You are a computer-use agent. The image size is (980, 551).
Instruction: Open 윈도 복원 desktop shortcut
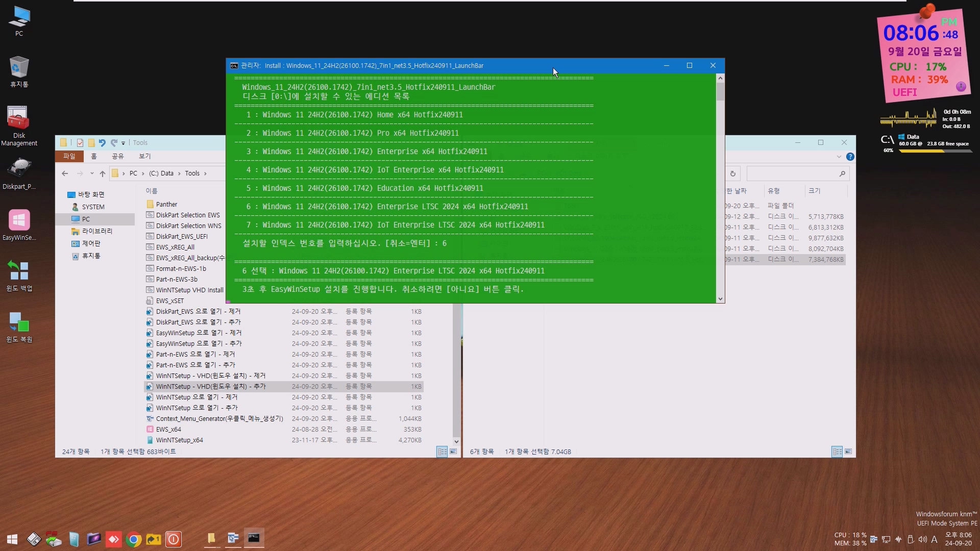(19, 327)
